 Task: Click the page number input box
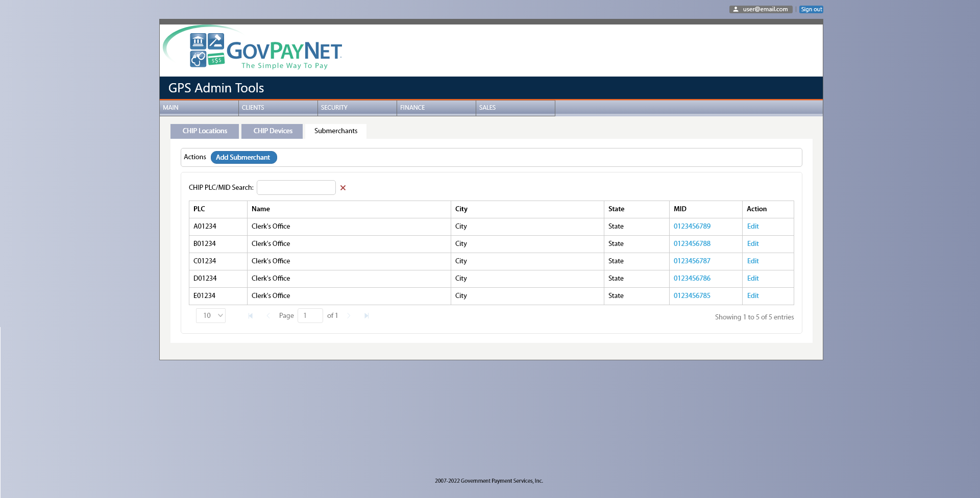(310, 316)
